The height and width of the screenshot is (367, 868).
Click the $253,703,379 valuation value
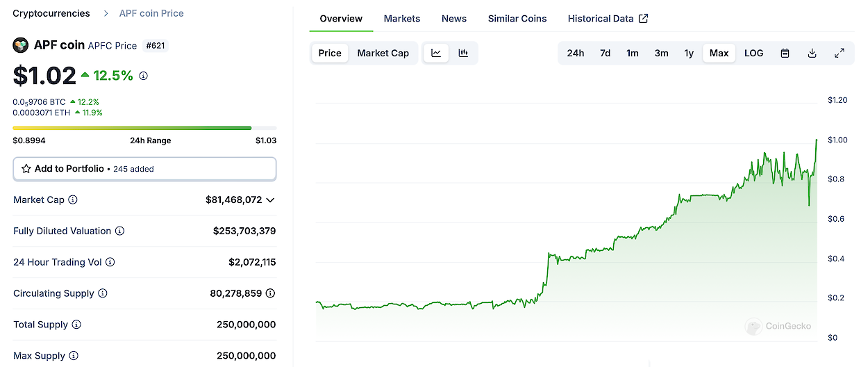point(244,231)
